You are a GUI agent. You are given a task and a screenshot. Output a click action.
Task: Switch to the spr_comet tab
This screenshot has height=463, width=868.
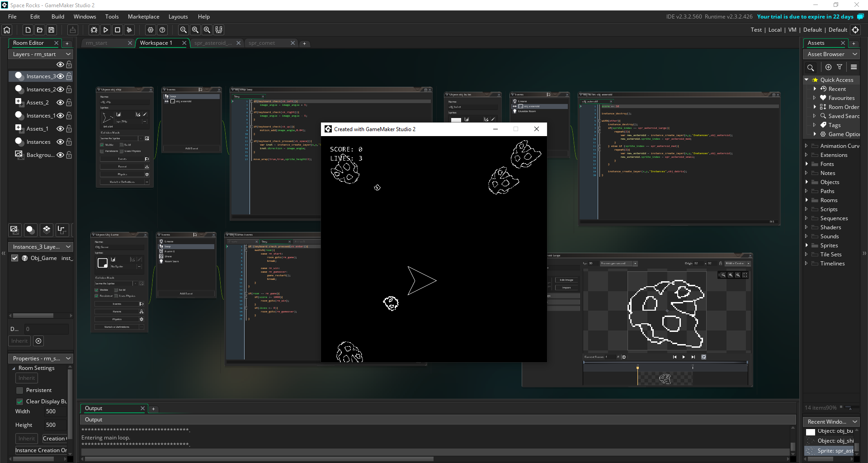coord(262,43)
